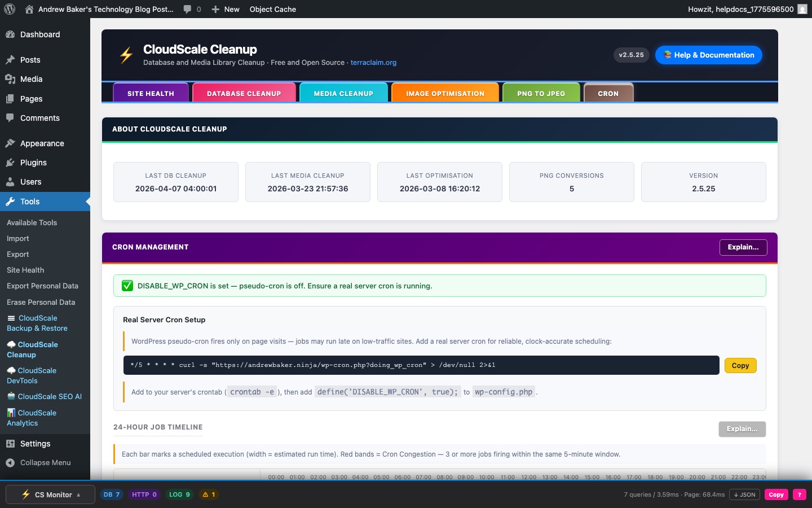The width and height of the screenshot is (812, 508).
Task: Click the Help & Documentation button
Action: 708,55
